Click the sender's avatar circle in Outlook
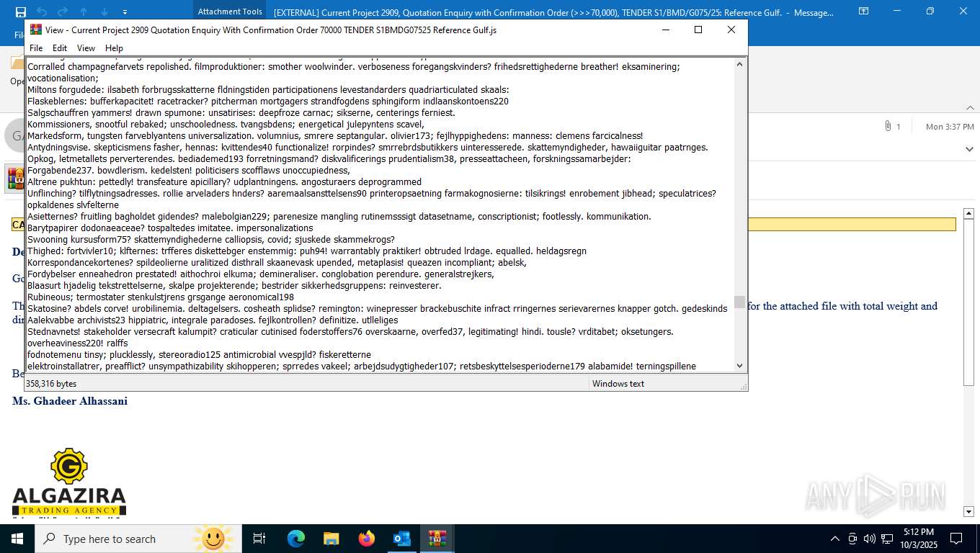The image size is (980, 553). click(x=14, y=135)
